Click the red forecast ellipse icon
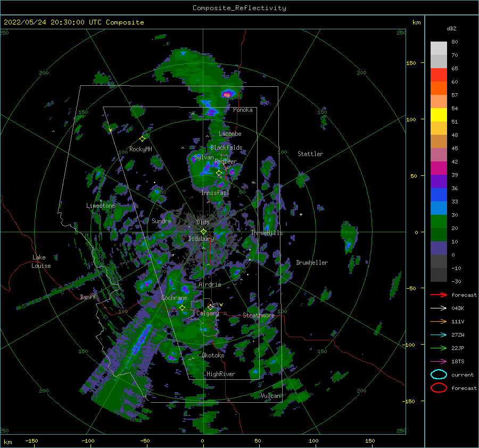The width and height of the screenshot is (479, 448). pyautogui.click(x=439, y=388)
